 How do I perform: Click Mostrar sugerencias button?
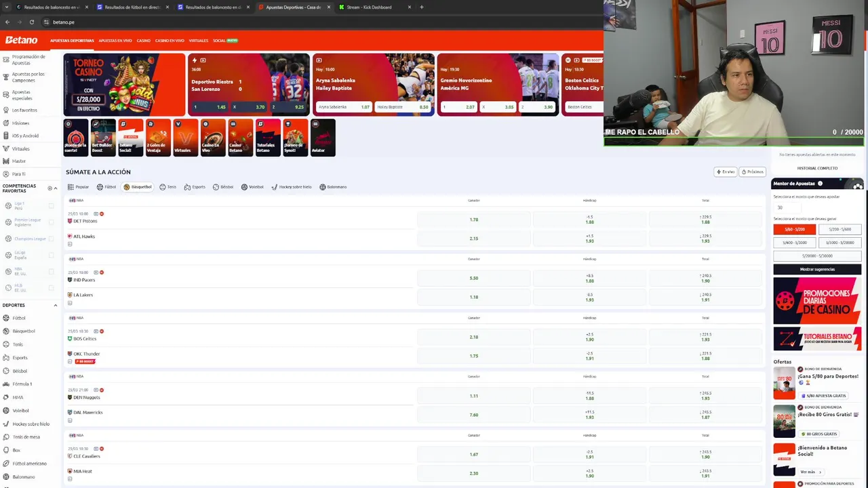(817, 269)
